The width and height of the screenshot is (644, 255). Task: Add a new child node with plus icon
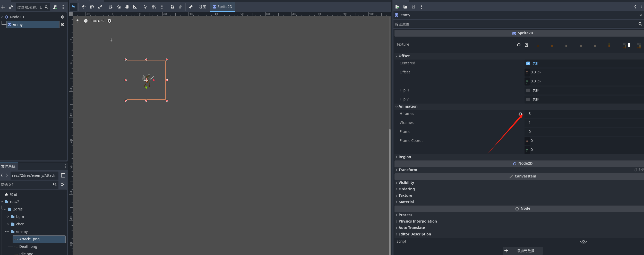point(3,7)
